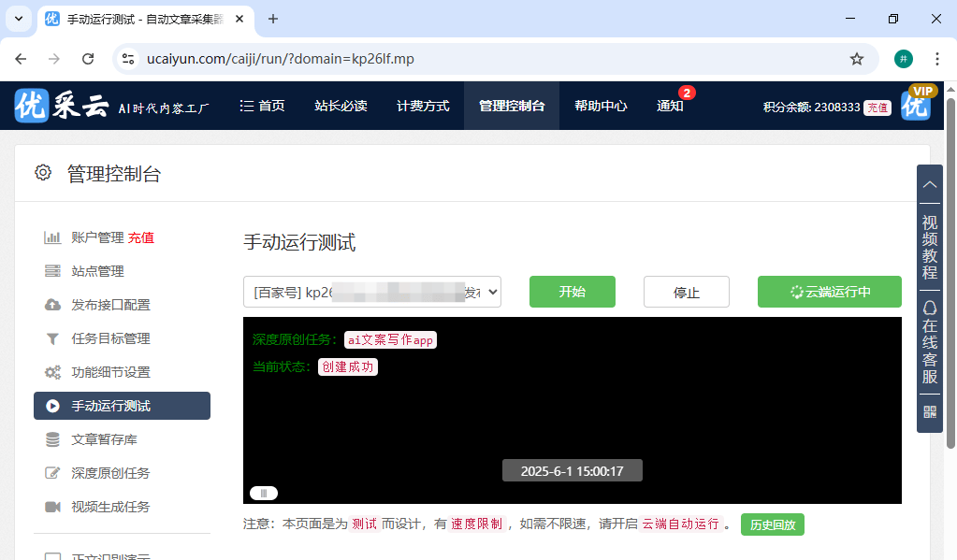Flip the small switch below the console

264,493
